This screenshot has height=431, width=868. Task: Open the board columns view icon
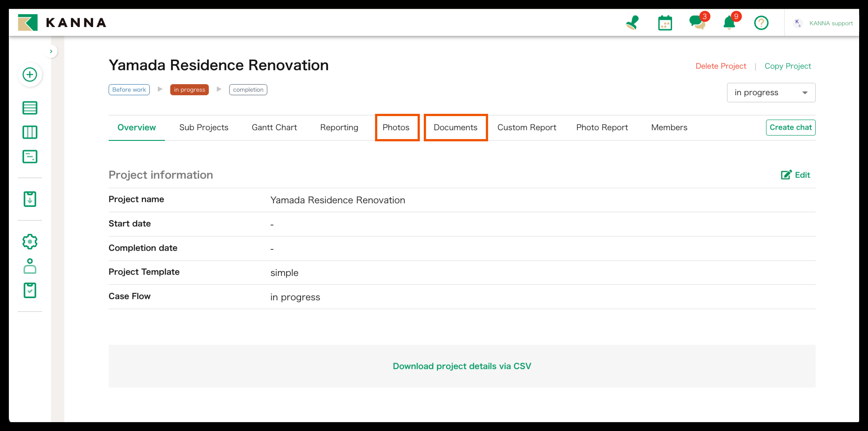tap(30, 132)
